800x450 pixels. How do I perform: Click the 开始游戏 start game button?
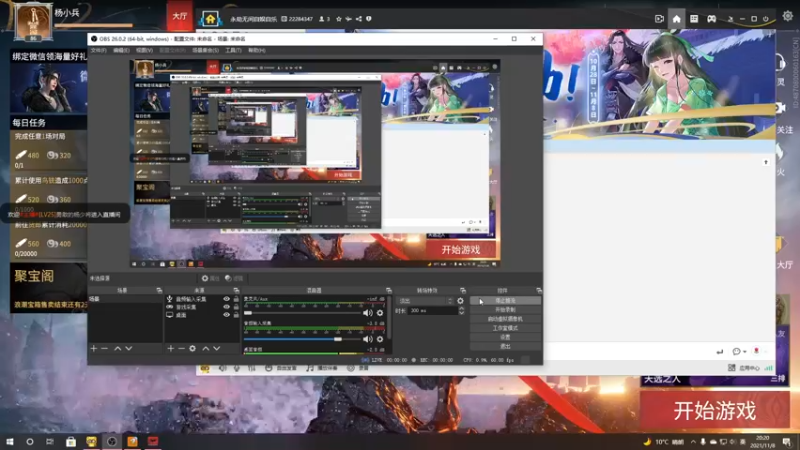click(x=715, y=411)
